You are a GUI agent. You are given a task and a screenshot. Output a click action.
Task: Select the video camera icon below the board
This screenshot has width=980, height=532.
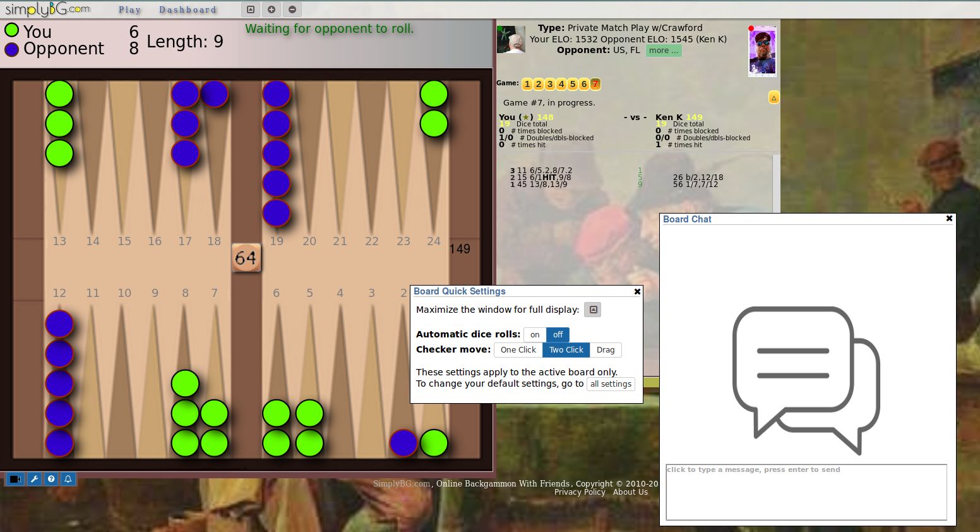(x=15, y=479)
